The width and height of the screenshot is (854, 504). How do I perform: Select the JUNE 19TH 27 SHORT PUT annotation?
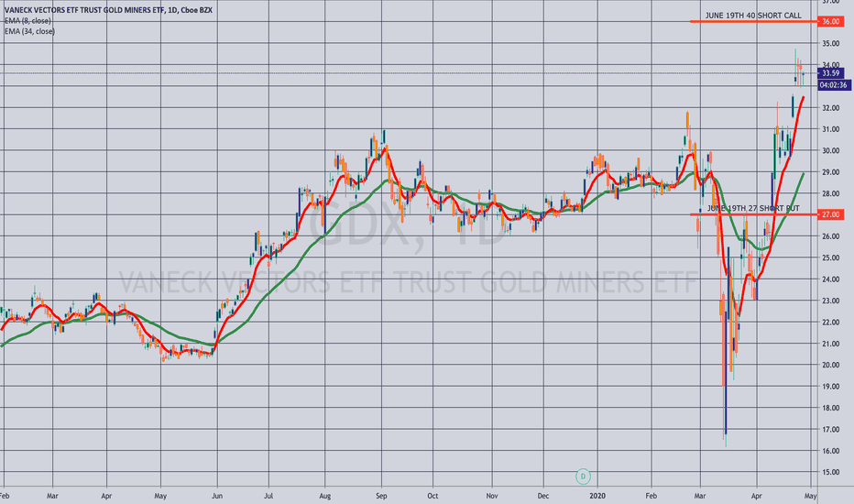pyautogui.click(x=753, y=208)
